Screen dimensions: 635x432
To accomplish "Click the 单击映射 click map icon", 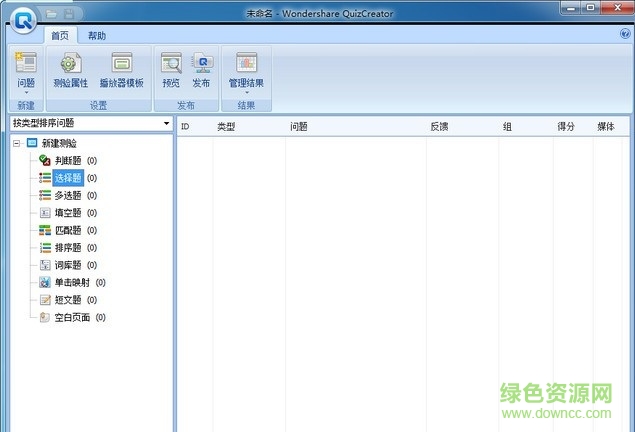I will [x=45, y=282].
